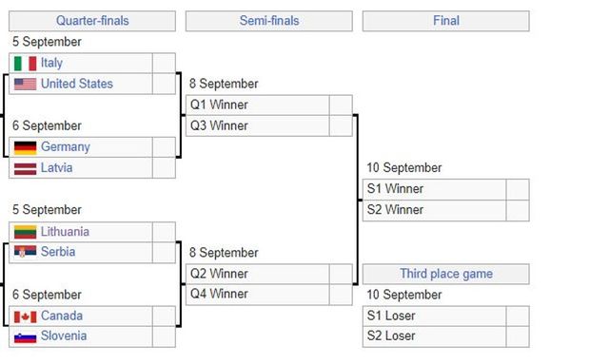The width and height of the screenshot is (609, 364).
Task: Click the S2 Loser score box
Action: 518,336
